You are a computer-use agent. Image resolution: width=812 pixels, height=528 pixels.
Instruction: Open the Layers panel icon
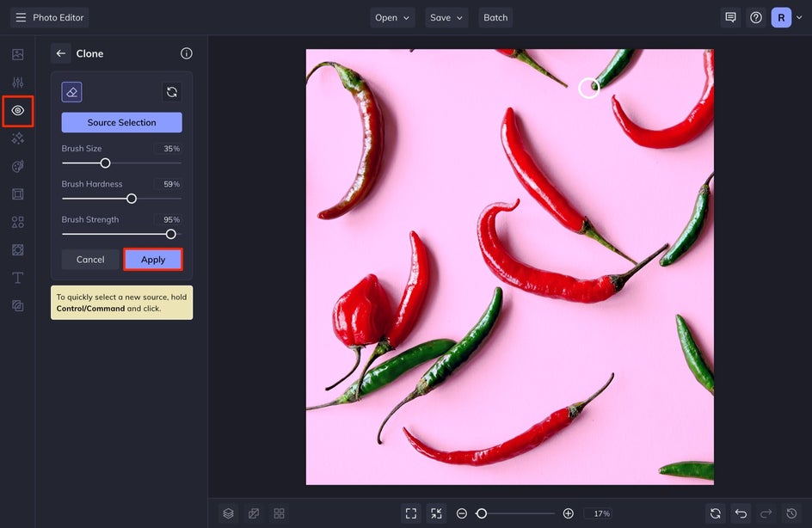click(229, 513)
